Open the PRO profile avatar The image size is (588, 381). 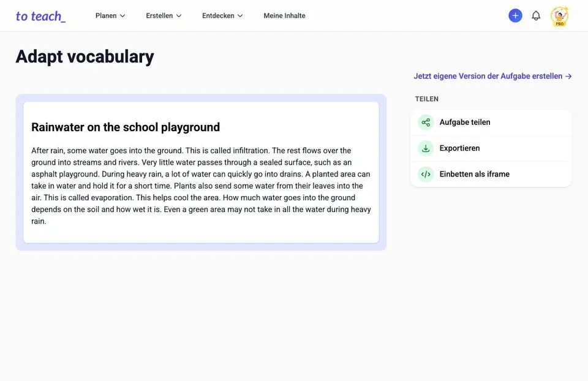[559, 16]
